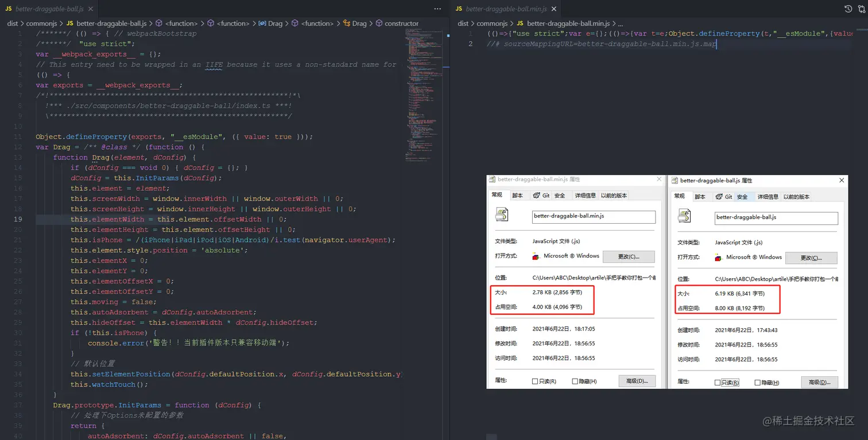868x440 pixels.
Task: Expand the 'constructor' breadcrumb
Action: pyautogui.click(x=397, y=24)
